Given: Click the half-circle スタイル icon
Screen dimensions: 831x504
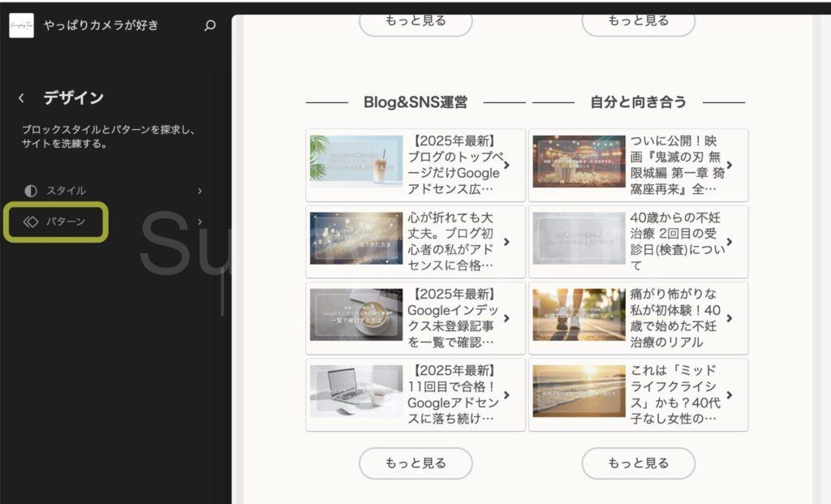Looking at the screenshot, I should tap(31, 191).
